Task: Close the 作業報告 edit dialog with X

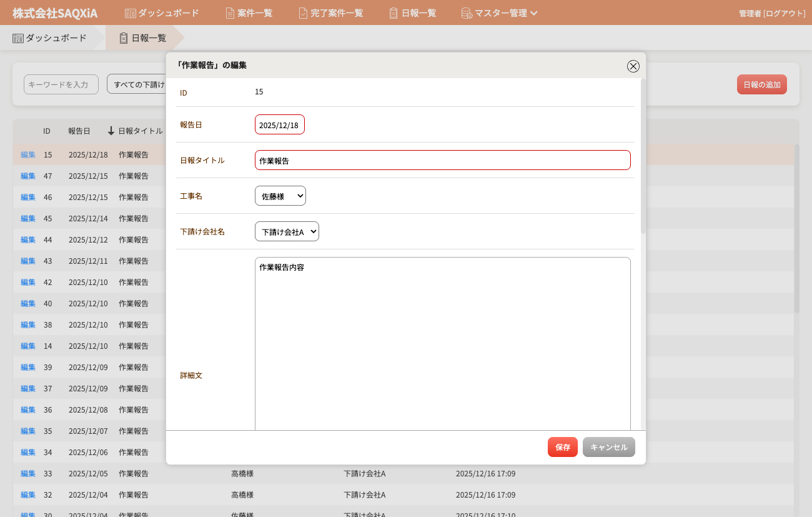Action: (x=633, y=66)
